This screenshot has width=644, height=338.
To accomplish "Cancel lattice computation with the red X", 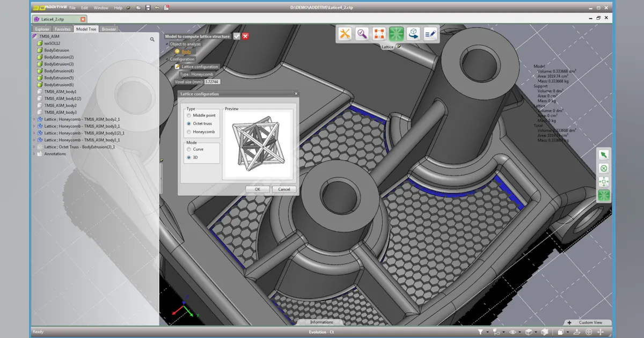I will tap(245, 36).
